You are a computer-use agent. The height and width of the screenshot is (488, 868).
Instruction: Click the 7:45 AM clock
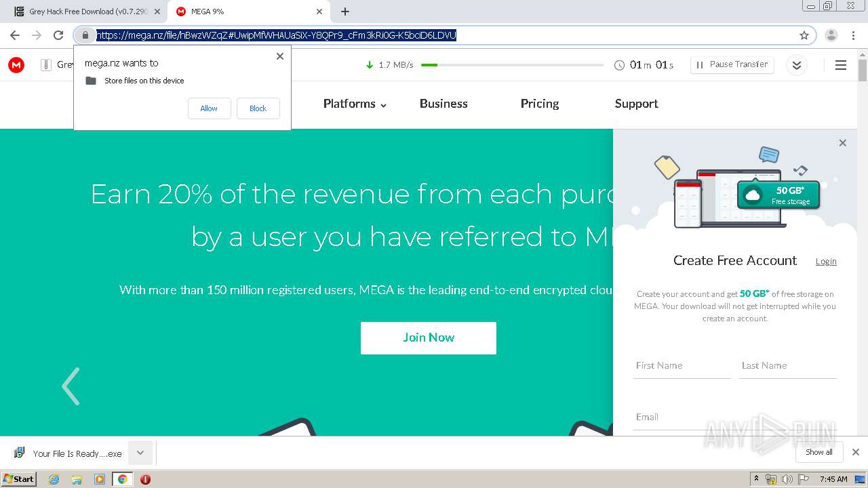pyautogui.click(x=833, y=479)
